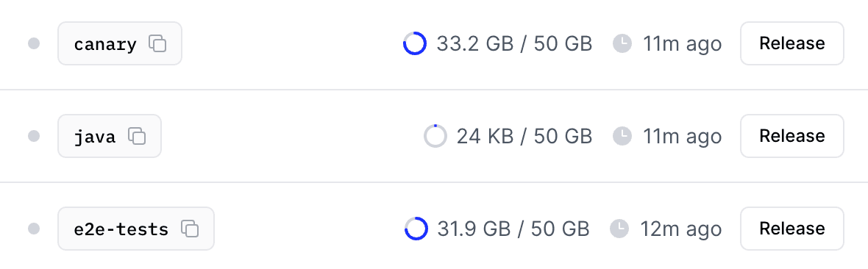
Task: Release the e2e-tests item
Action: 792,229
